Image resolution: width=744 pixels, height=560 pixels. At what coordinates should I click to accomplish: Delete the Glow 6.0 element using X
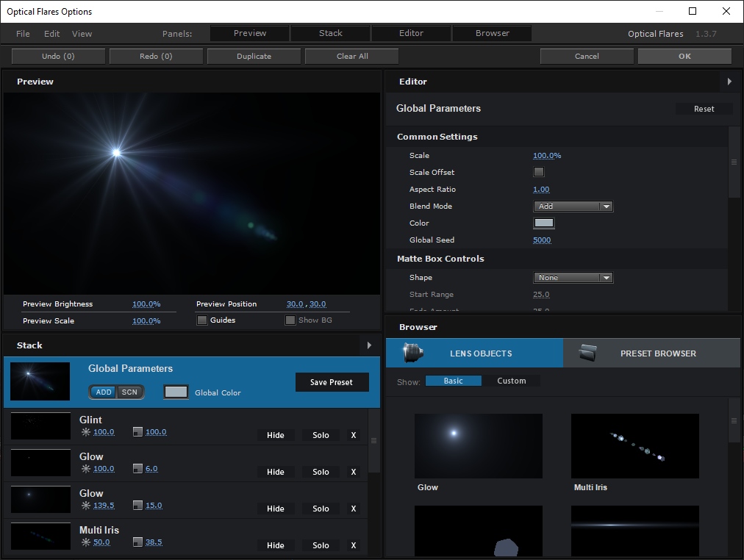tap(354, 472)
